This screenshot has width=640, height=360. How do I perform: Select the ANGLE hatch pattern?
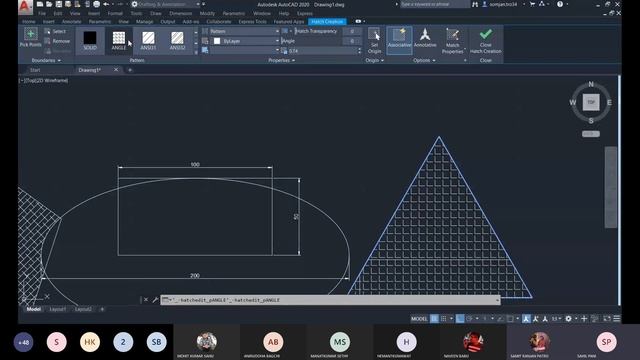point(119,40)
